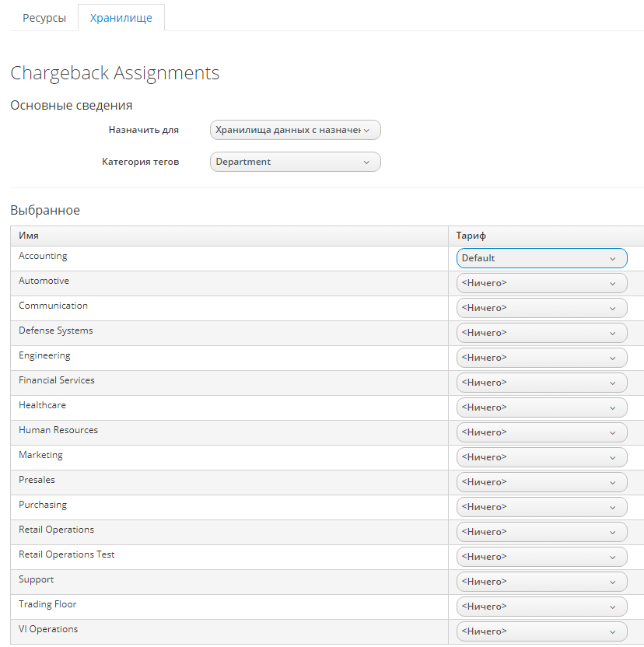Select the Хранилище tab
This screenshot has height=647, width=644.
click(121, 18)
